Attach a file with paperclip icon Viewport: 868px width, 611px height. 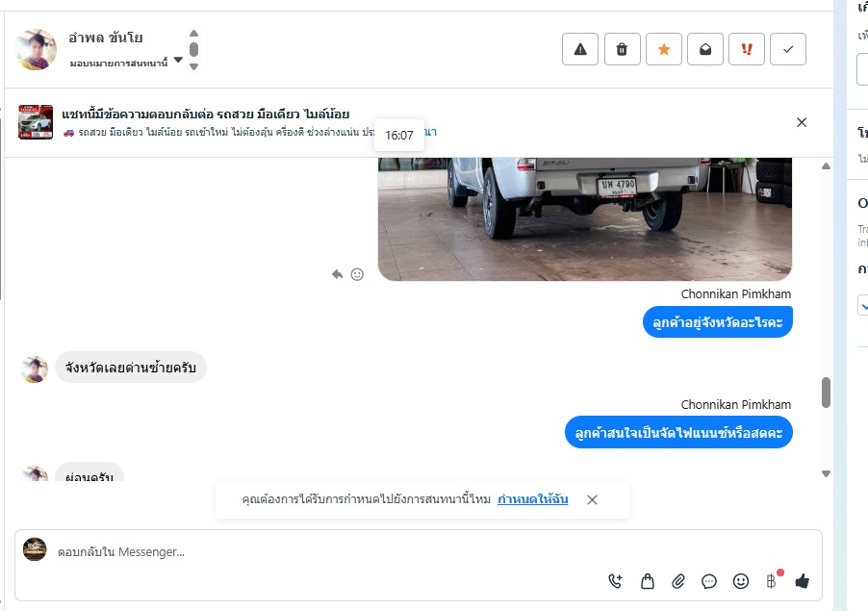point(678,581)
